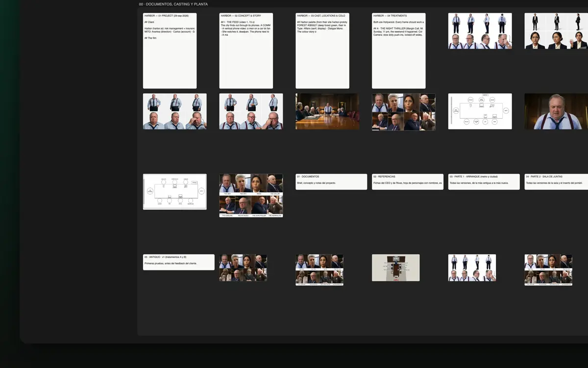
Task: Select the cast grid right of the 05 · ANTIGUO note
Action: pos(244,268)
